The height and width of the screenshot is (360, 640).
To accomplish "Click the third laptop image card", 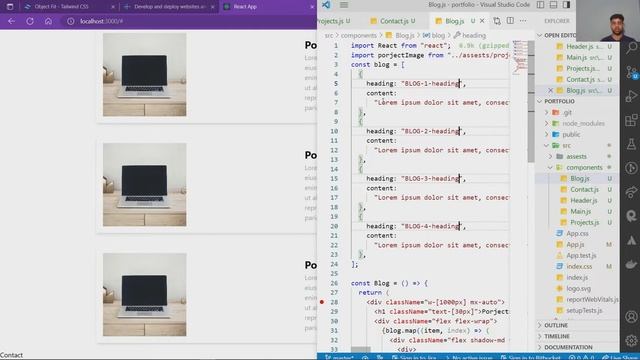I will tap(144, 294).
